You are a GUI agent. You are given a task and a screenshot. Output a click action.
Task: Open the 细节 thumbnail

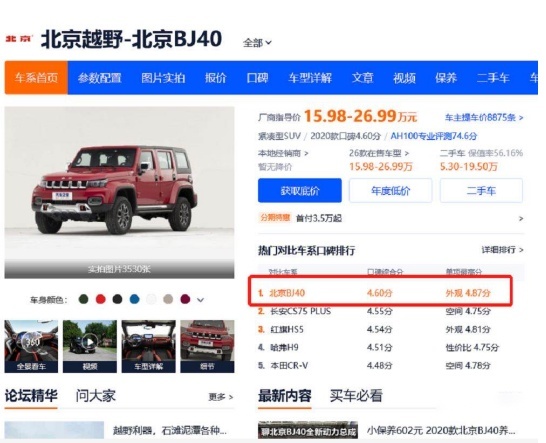[207, 347]
